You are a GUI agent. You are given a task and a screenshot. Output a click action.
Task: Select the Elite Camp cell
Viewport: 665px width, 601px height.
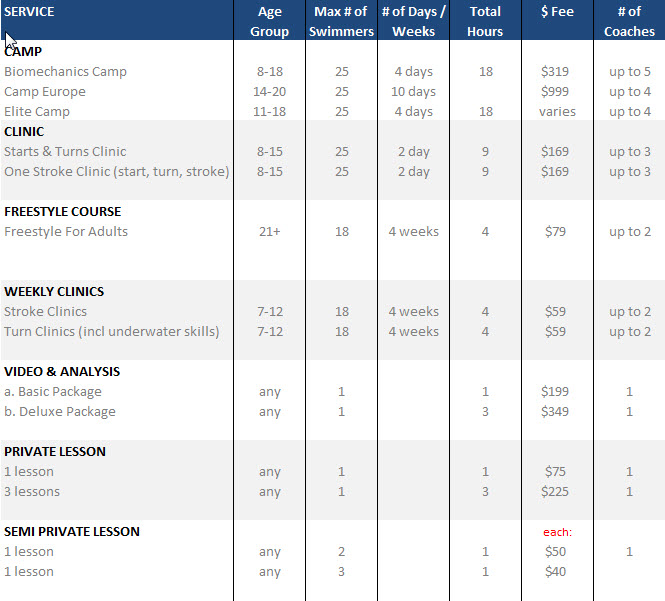click(x=38, y=112)
